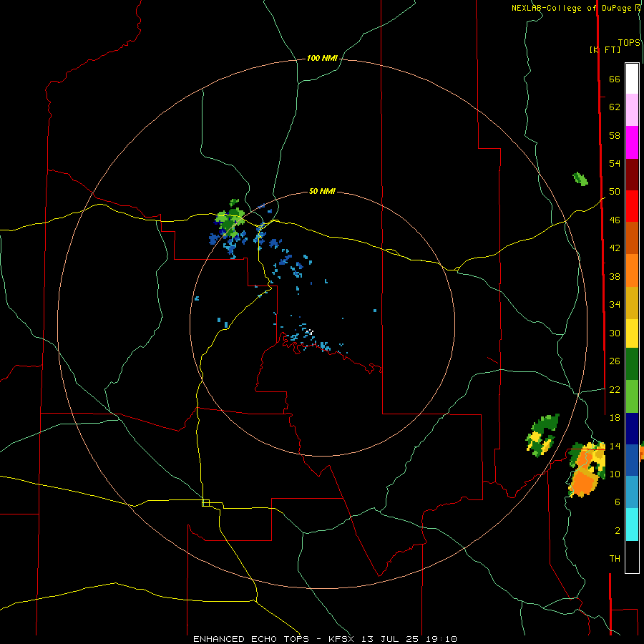
Task: Click the legend value 50
Action: tap(615, 191)
